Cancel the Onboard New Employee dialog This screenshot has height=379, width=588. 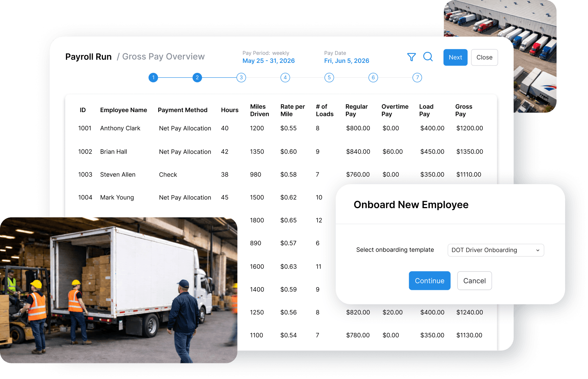(x=474, y=281)
